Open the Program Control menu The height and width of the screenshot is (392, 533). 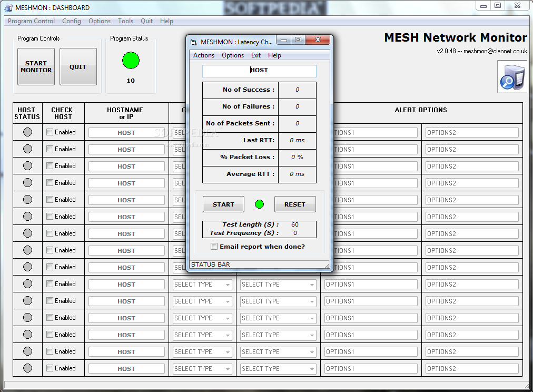tap(31, 21)
